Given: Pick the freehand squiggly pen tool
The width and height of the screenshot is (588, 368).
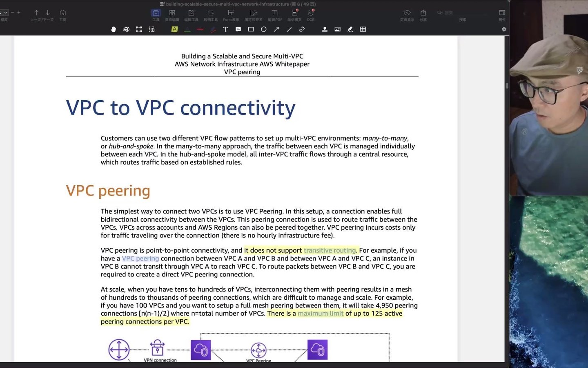Looking at the screenshot, I should coord(213,29).
